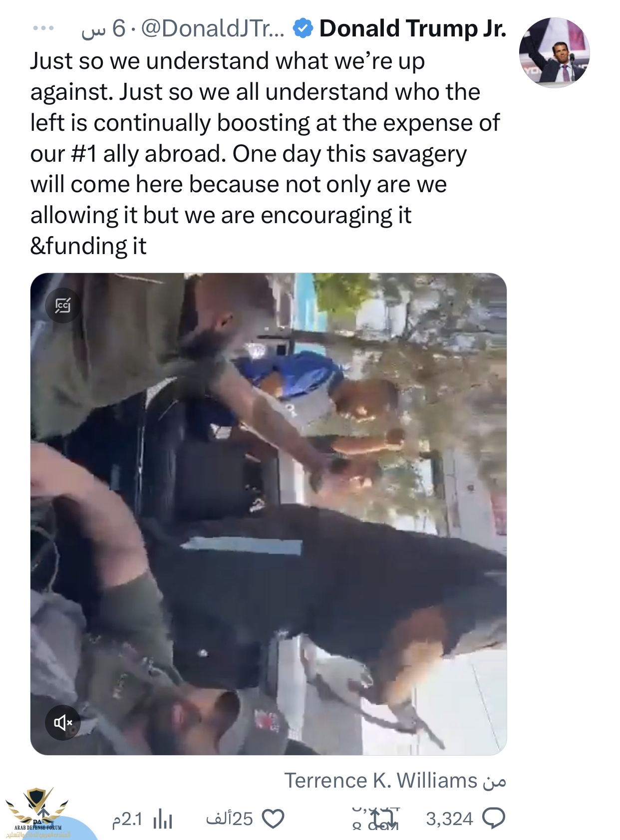This screenshot has height=840, width=620.
Task: Toggle closed captions on the video
Action: (63, 305)
